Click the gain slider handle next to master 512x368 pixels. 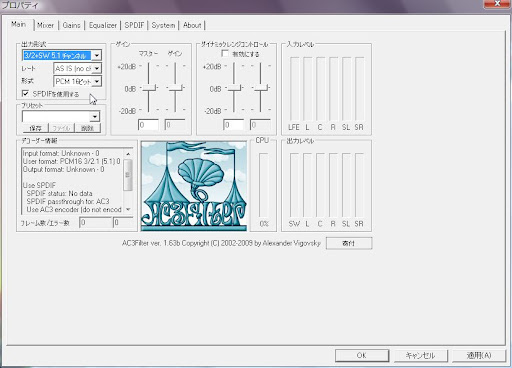point(175,88)
